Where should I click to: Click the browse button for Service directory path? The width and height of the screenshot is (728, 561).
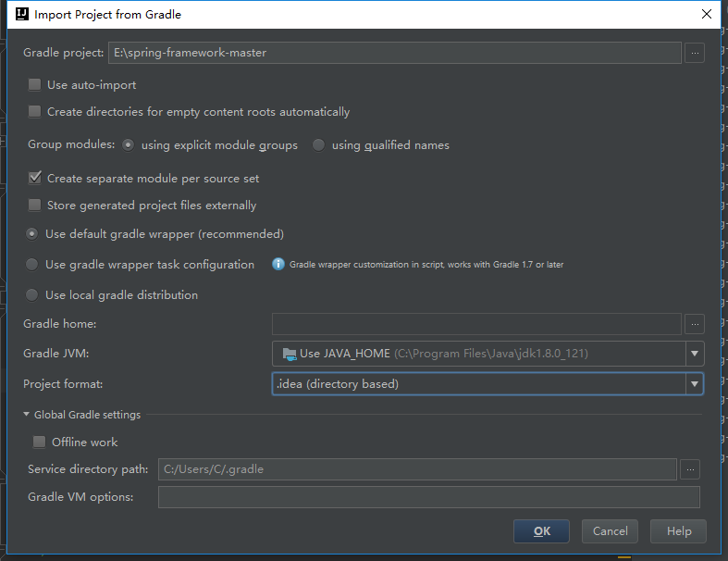[690, 469]
